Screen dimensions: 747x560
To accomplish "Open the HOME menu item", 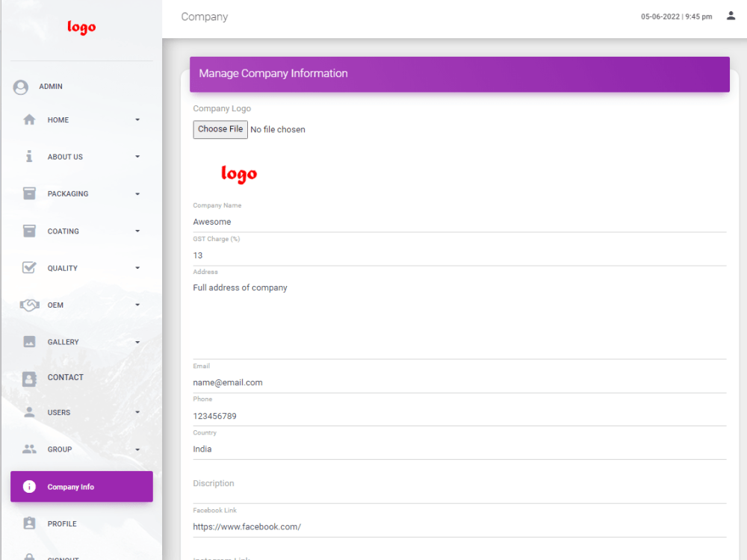I will pos(81,119).
